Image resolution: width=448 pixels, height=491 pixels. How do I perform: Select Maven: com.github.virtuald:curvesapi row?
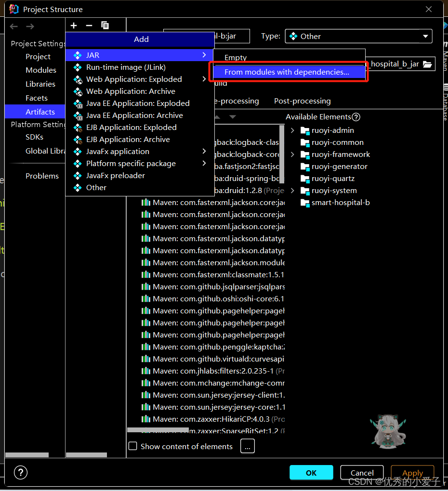213,359
